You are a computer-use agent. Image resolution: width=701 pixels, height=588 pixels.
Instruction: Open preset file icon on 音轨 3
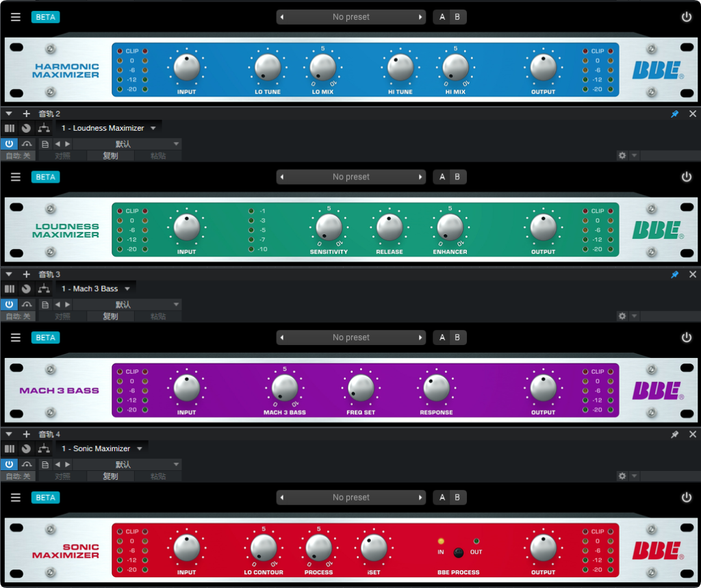coord(44,305)
